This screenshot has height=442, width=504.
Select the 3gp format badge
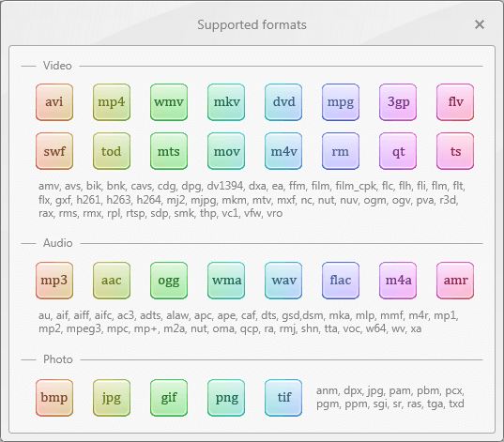398,102
